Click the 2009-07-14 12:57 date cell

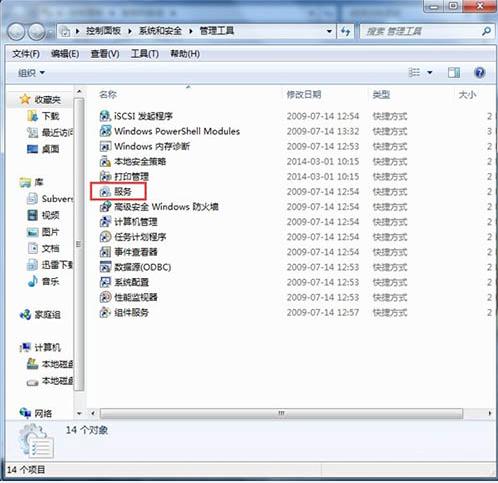tap(323, 312)
